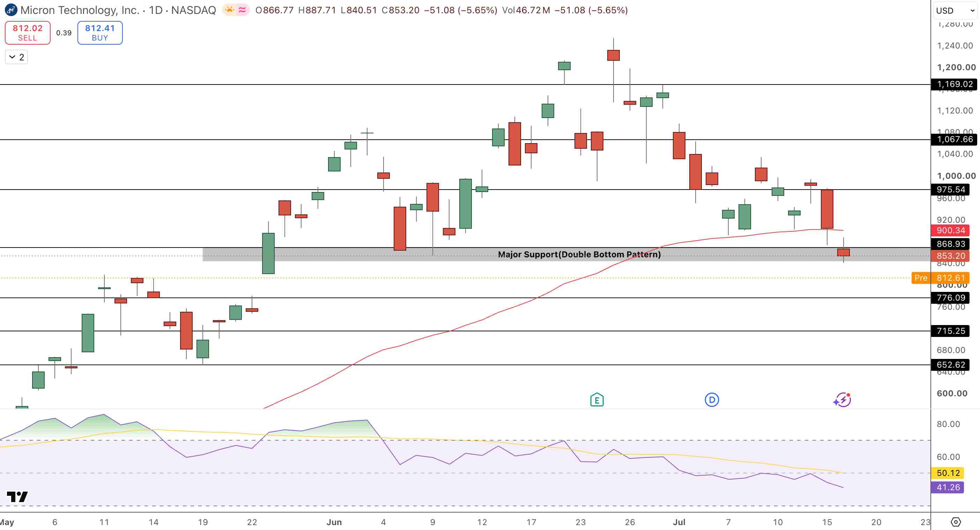Click the TradingView logo
The image size is (980, 530).
[17, 496]
